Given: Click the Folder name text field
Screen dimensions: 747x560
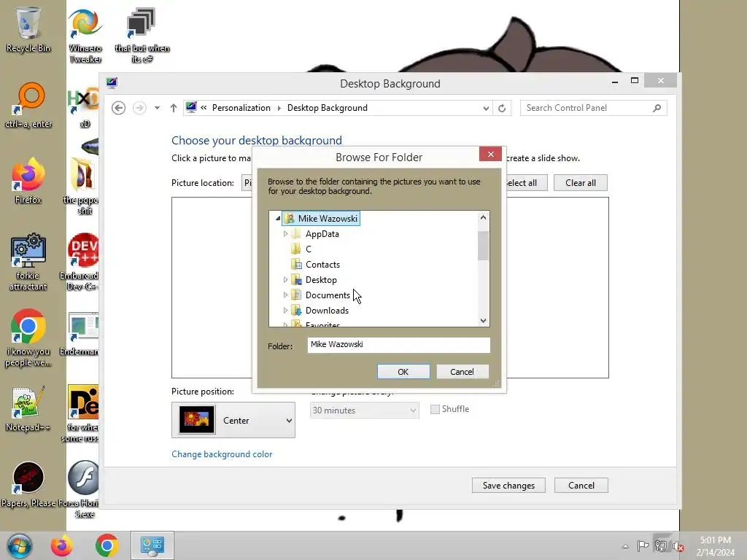Looking at the screenshot, I should pos(399,345).
